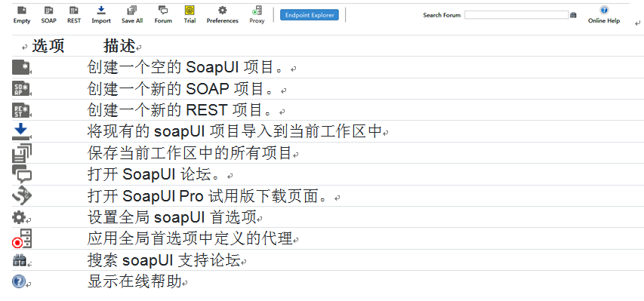
Task: Click the column header text 选项
Action: pos(48,46)
